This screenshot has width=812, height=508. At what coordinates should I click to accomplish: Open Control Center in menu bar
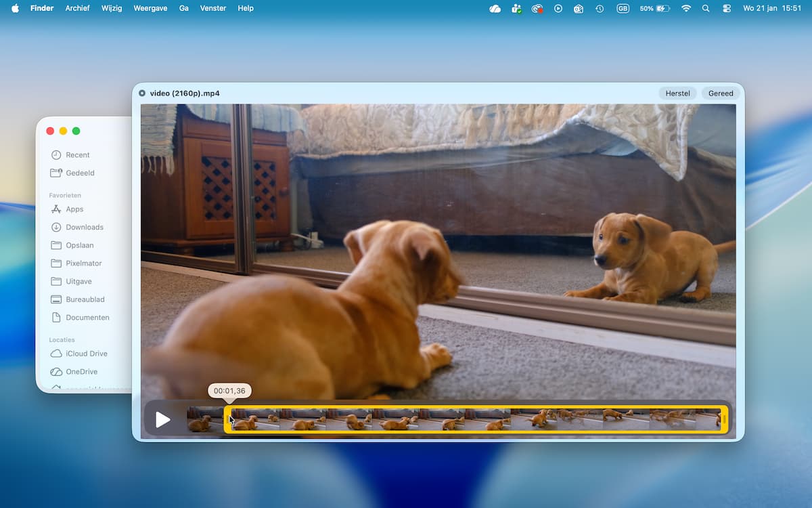[727, 8]
